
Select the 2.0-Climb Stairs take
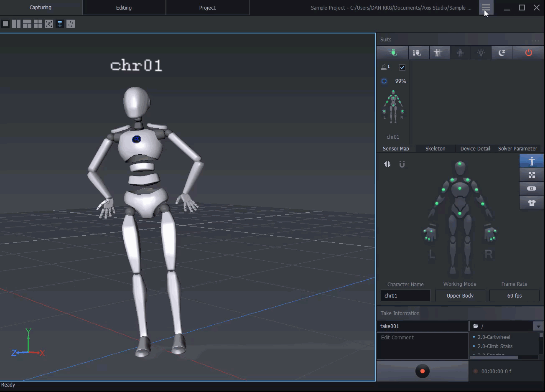(x=495, y=346)
